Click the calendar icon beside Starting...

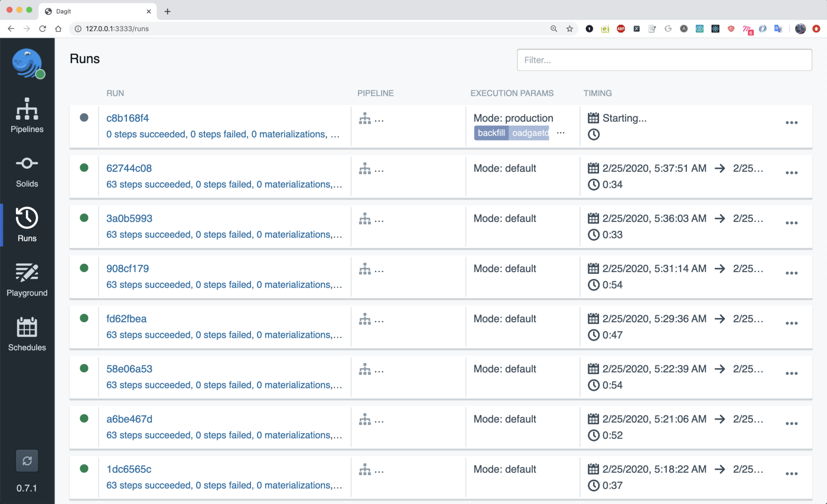point(594,118)
